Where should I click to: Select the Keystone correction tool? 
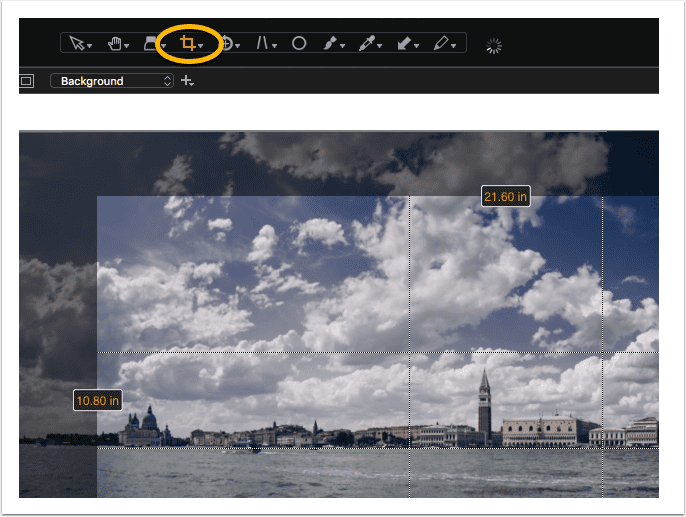pyautogui.click(x=264, y=43)
